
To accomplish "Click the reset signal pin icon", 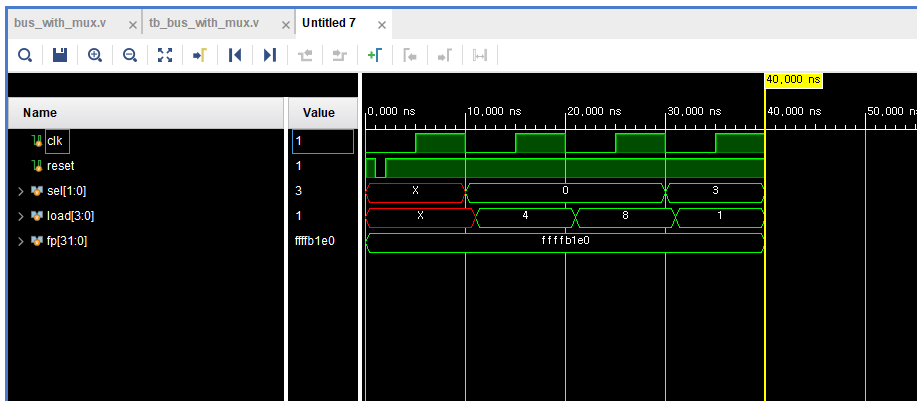I will point(37,166).
